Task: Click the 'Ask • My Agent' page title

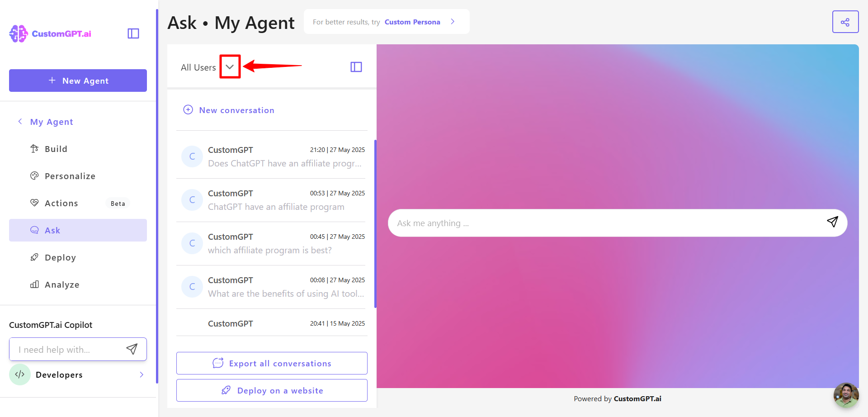Action: [231, 23]
